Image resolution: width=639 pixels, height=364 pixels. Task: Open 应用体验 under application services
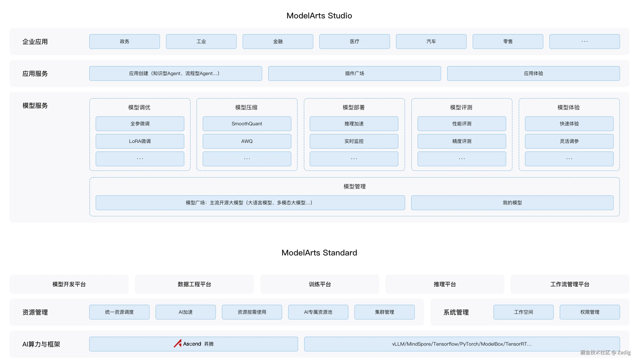tap(533, 73)
